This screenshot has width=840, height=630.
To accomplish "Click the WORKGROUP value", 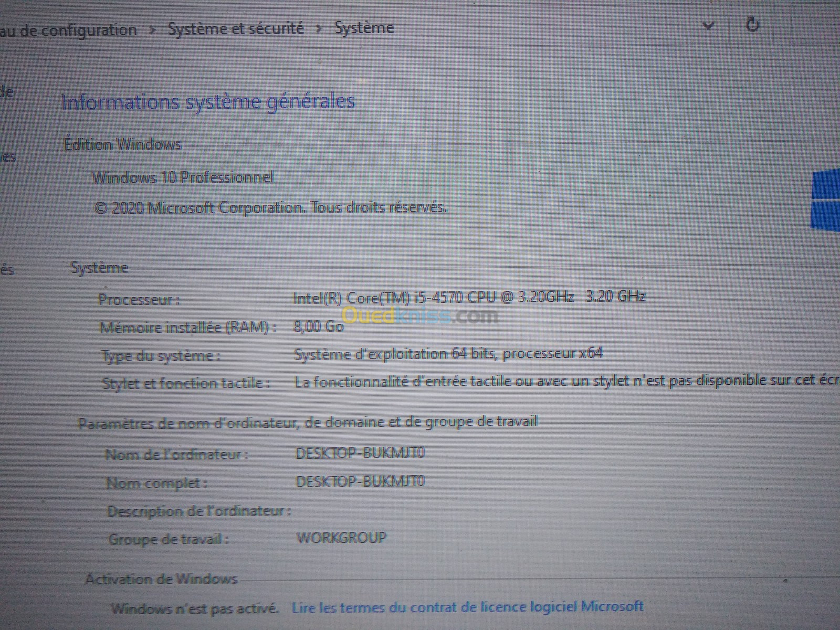I will click(x=341, y=538).
